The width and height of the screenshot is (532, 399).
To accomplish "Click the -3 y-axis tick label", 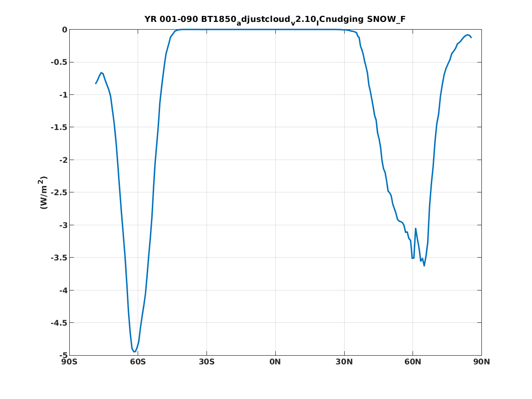I will click(63, 225).
